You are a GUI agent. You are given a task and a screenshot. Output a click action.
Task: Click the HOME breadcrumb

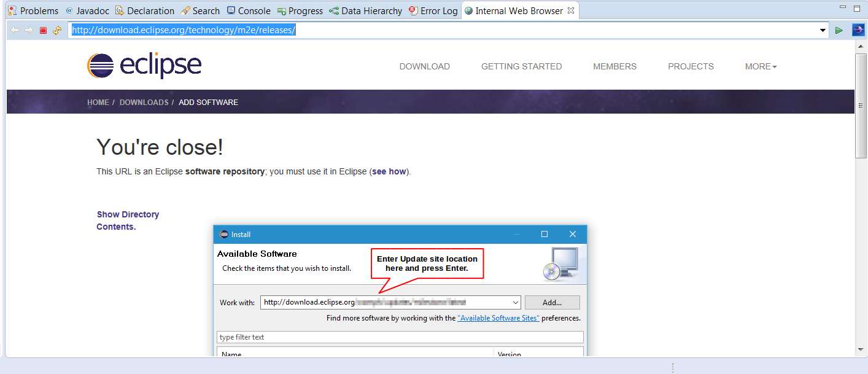pyautogui.click(x=98, y=103)
